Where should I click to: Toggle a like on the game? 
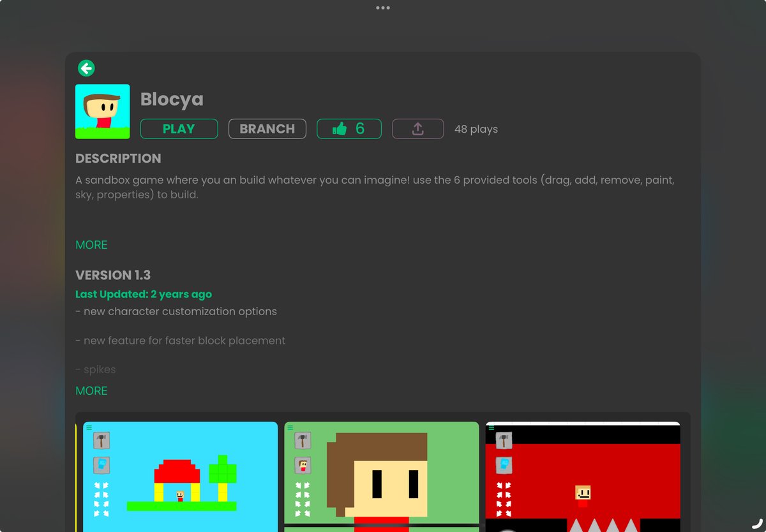[349, 128]
